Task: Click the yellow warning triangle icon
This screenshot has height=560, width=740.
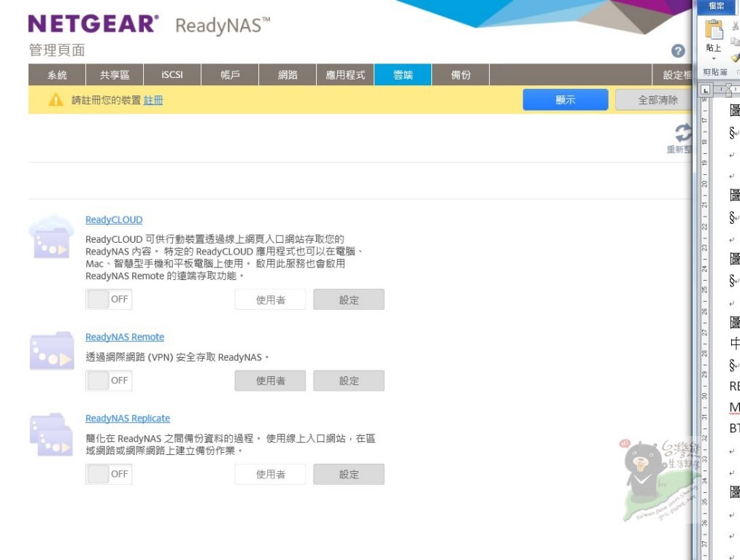Action: coord(55,100)
